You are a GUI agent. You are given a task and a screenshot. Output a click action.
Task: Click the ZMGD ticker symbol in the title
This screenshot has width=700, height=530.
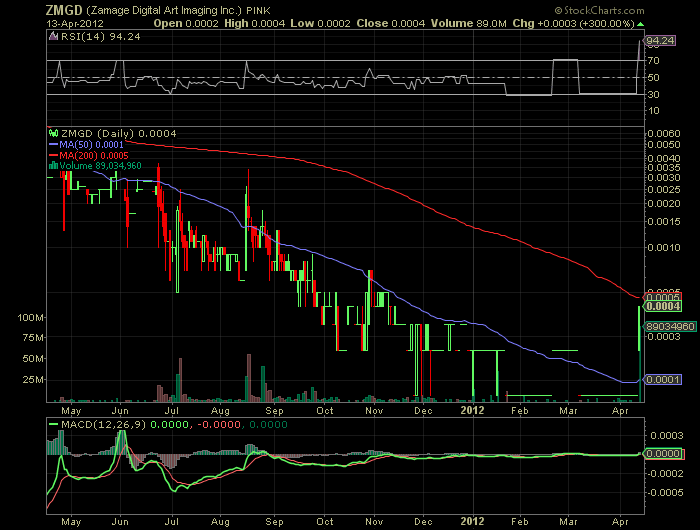[x=64, y=10]
